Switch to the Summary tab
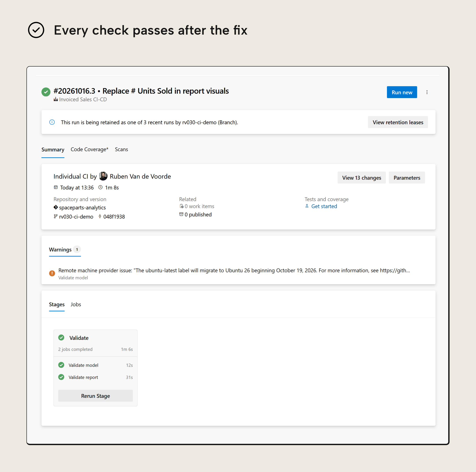476x472 pixels. (53, 150)
